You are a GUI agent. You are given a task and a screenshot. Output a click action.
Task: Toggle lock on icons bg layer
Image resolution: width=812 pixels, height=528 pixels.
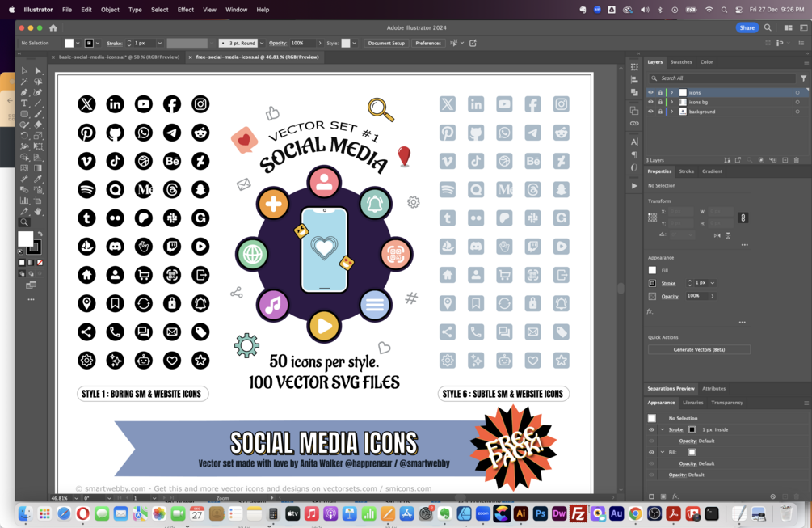(x=660, y=102)
